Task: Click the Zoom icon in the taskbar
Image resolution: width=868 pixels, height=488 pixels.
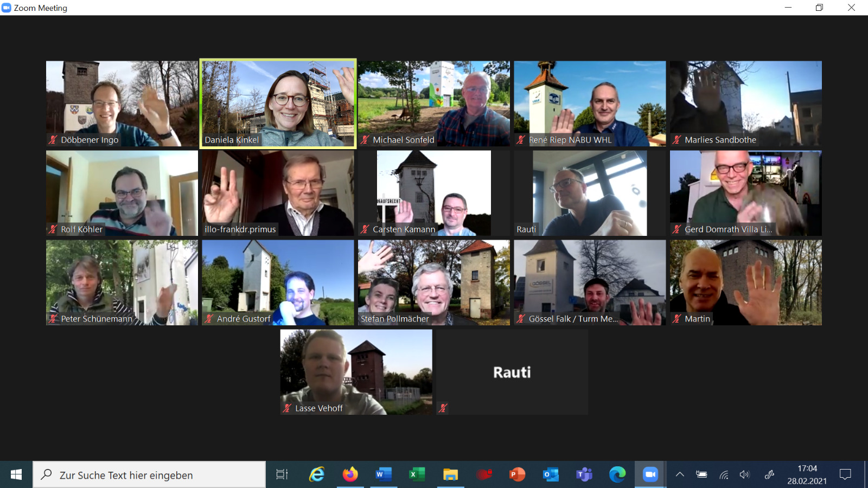Action: pyautogui.click(x=650, y=475)
